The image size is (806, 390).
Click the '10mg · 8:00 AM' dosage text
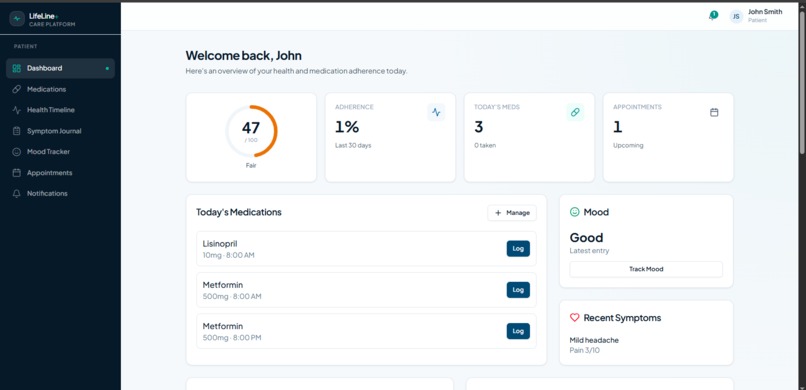228,255
